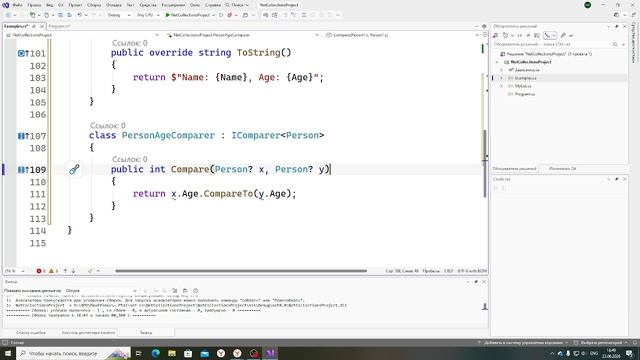Switch to the Вывод tab
640x360 pixels.
(x=146, y=333)
